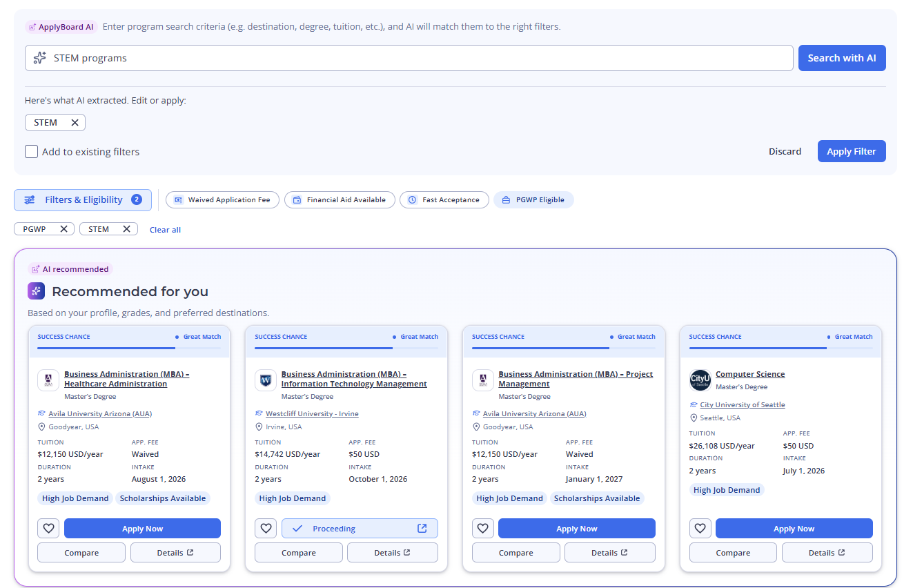Click Proceeding button on Westcliff card
This screenshot has height=588, width=913.
coord(360,529)
